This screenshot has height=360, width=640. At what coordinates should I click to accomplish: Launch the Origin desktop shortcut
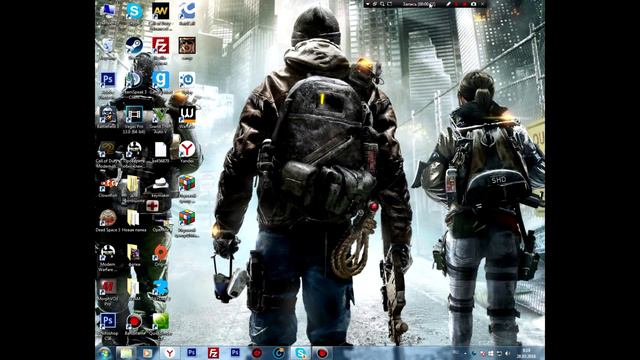[x=160, y=253]
